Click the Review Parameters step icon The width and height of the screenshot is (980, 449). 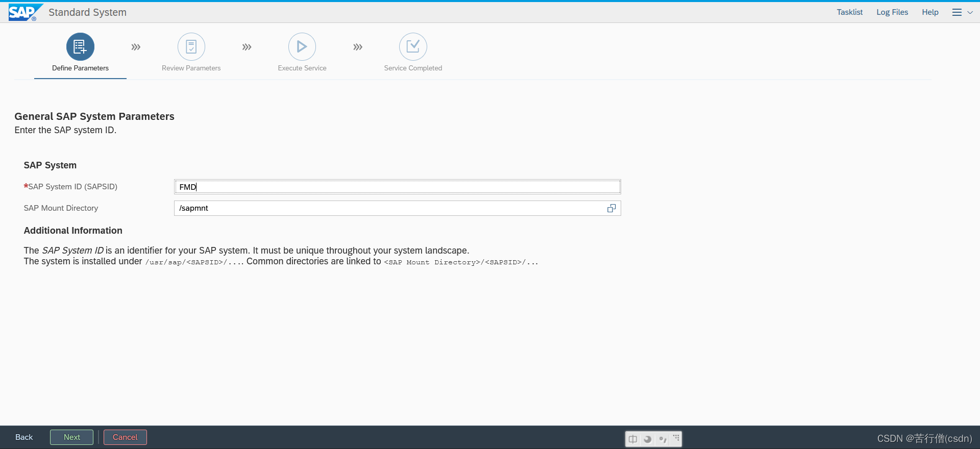click(191, 47)
